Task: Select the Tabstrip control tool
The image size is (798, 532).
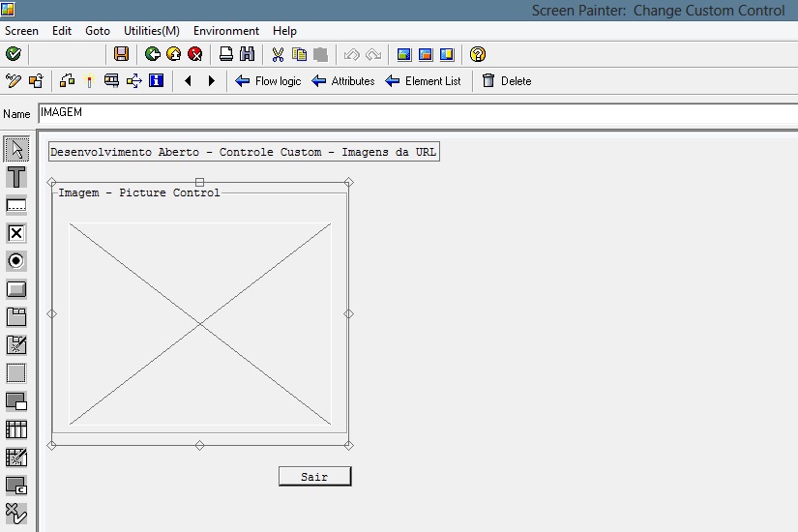Action: (16, 317)
